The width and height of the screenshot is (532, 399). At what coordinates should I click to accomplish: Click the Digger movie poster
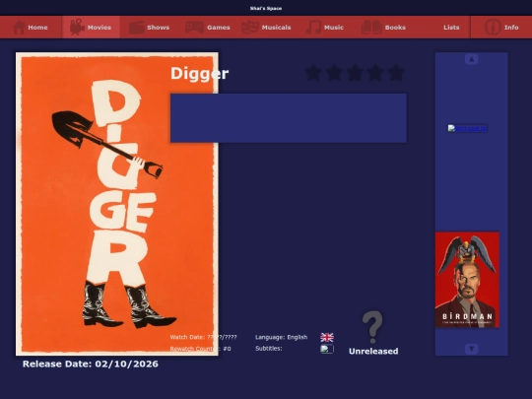117,204
